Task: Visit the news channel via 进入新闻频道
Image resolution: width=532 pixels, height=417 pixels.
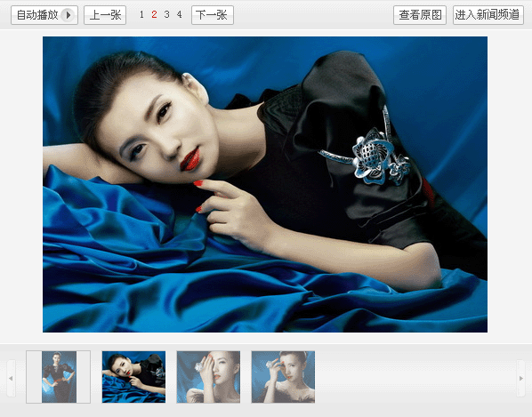Action: click(x=488, y=15)
